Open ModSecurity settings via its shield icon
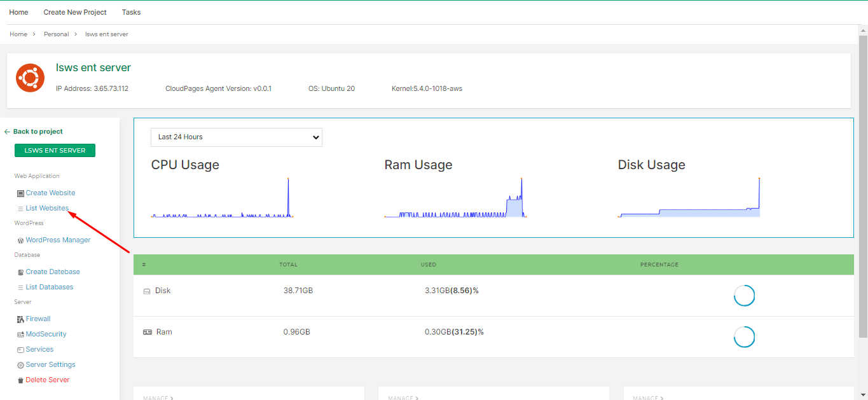The image size is (868, 400). point(20,334)
